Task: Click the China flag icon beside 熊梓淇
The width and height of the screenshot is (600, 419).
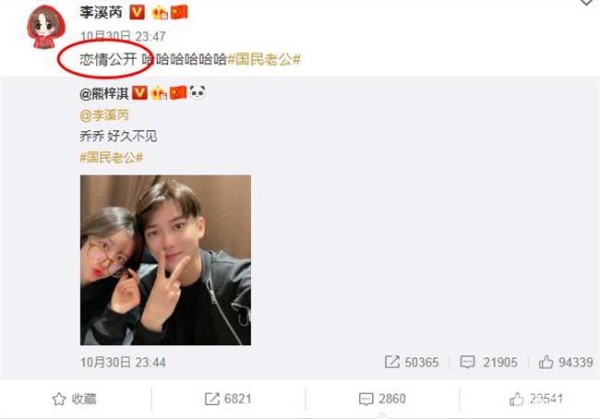Action: click(x=178, y=93)
